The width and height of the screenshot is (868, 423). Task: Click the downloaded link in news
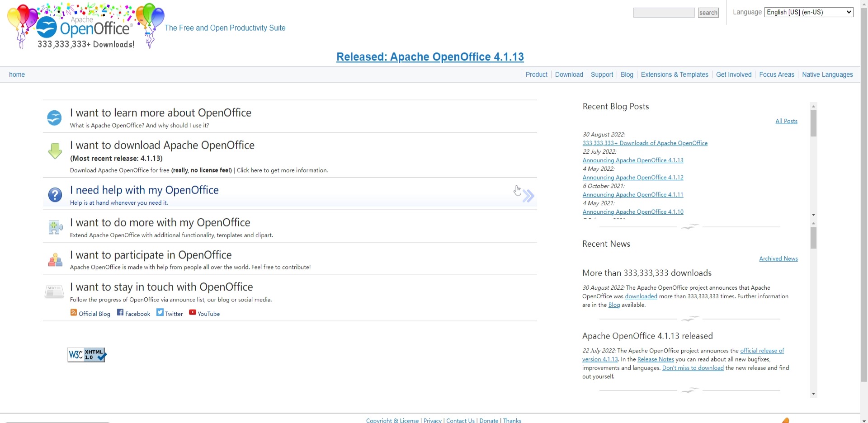click(x=641, y=296)
